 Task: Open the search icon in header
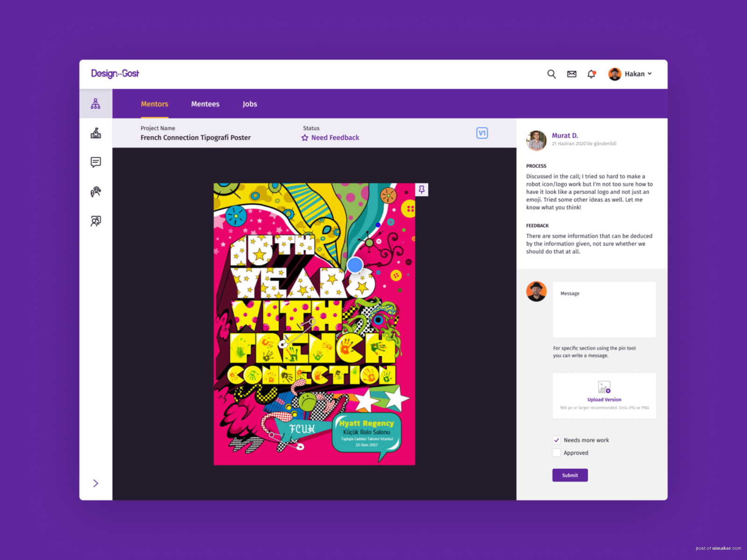point(551,74)
